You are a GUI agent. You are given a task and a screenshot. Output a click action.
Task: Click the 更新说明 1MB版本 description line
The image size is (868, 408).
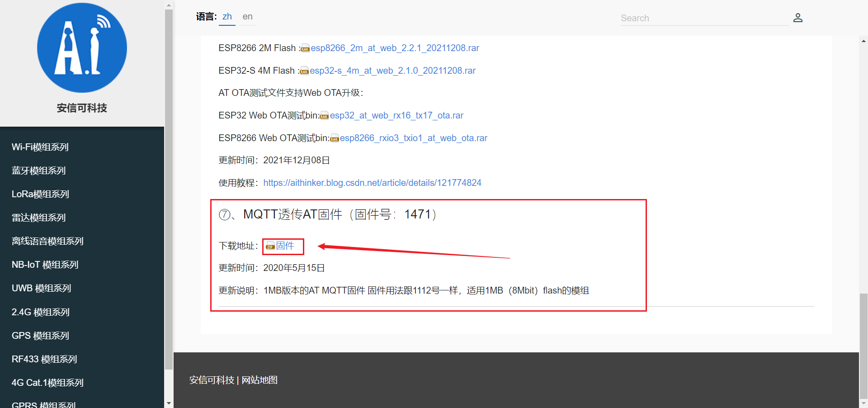[x=404, y=290]
